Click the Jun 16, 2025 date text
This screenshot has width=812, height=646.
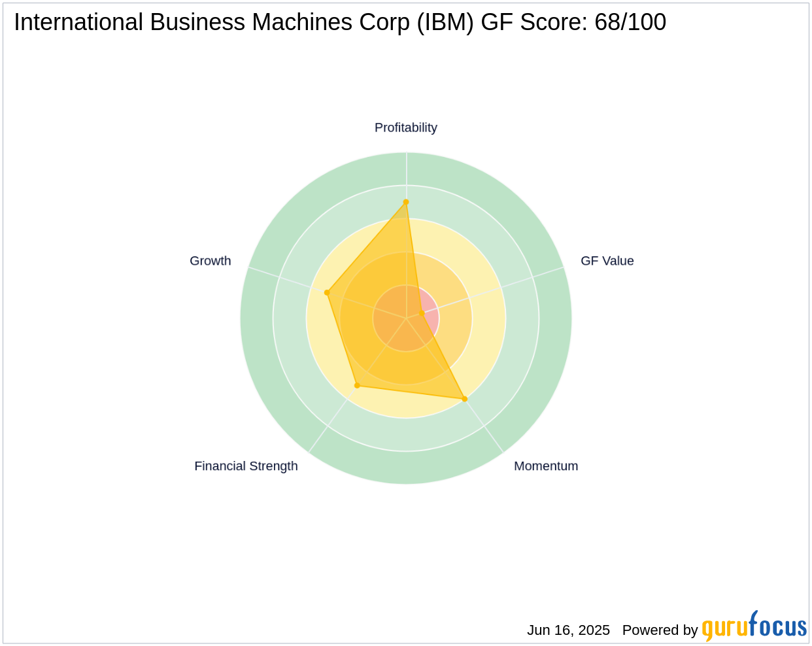coord(568,630)
